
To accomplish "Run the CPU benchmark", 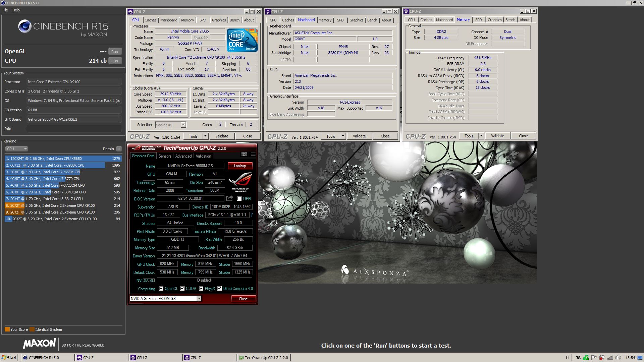I will click(115, 61).
